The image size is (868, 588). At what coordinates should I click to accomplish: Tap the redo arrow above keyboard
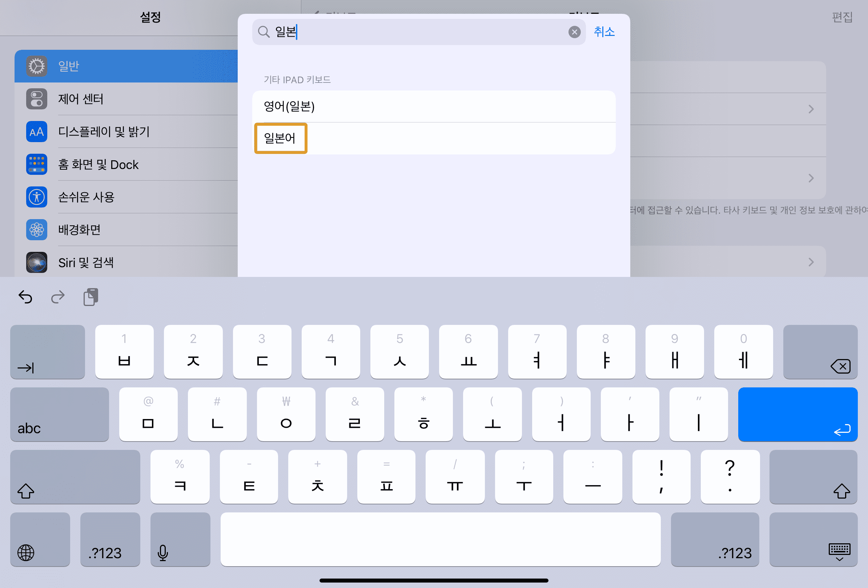pos(58,297)
